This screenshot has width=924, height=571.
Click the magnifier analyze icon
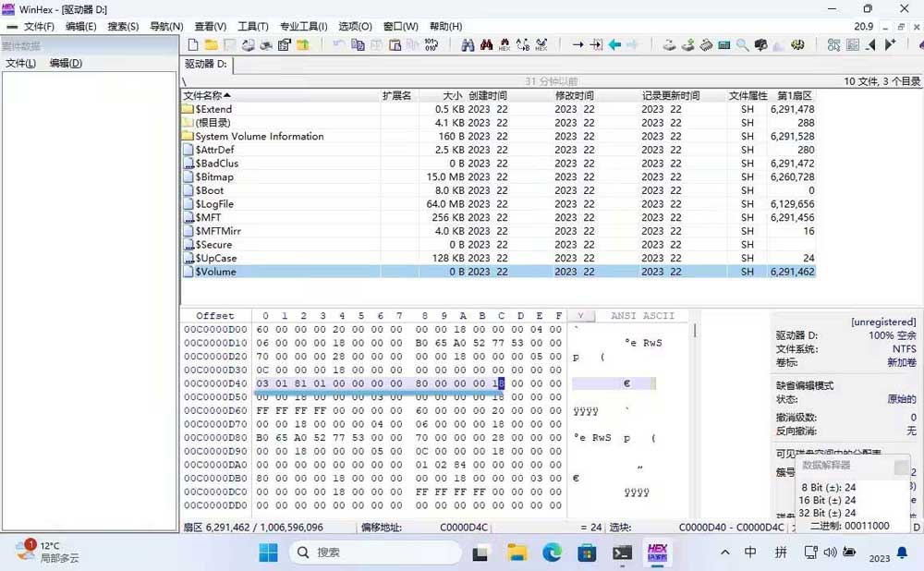coord(743,44)
